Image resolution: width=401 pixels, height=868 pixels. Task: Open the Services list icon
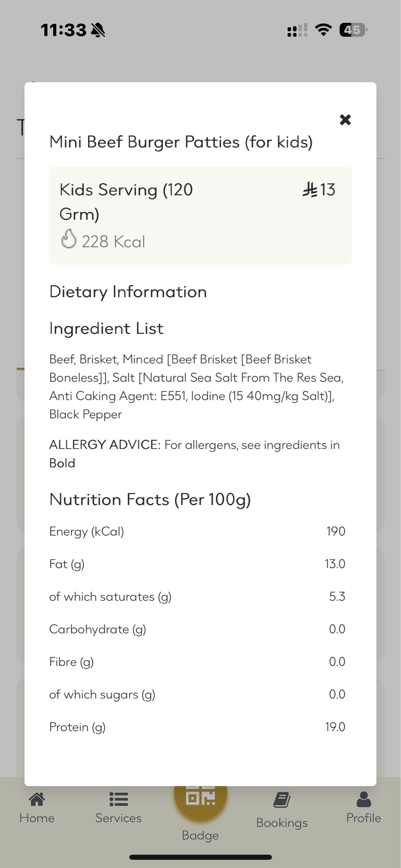[119, 799]
